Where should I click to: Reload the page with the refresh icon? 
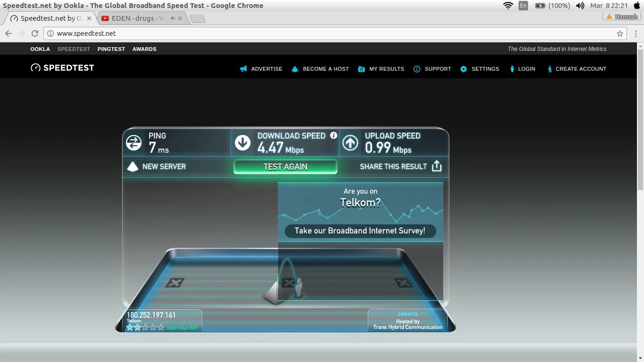[35, 33]
